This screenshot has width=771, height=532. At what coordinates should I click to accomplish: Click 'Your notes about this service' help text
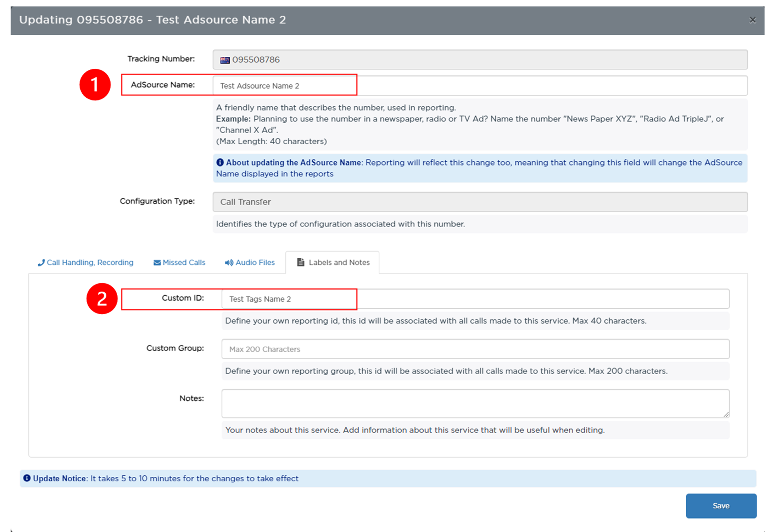415,430
